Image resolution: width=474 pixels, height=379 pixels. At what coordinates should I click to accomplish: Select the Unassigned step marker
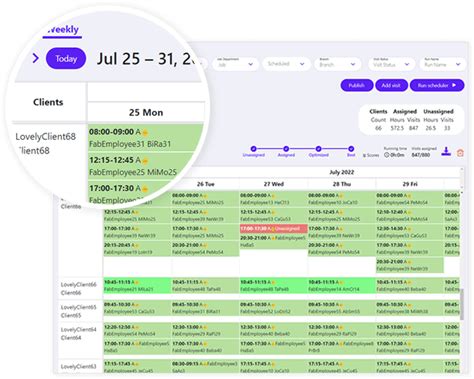(x=253, y=149)
